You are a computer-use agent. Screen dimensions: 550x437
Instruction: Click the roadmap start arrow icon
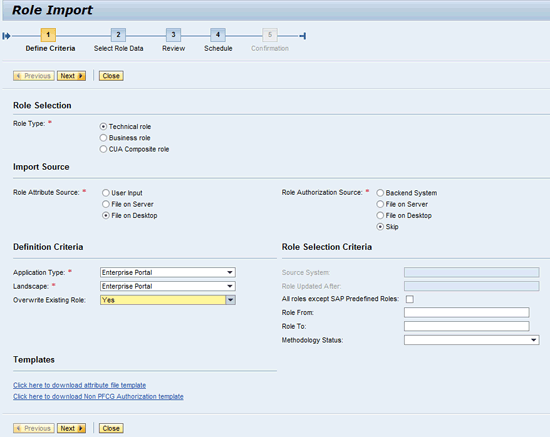(x=6, y=36)
